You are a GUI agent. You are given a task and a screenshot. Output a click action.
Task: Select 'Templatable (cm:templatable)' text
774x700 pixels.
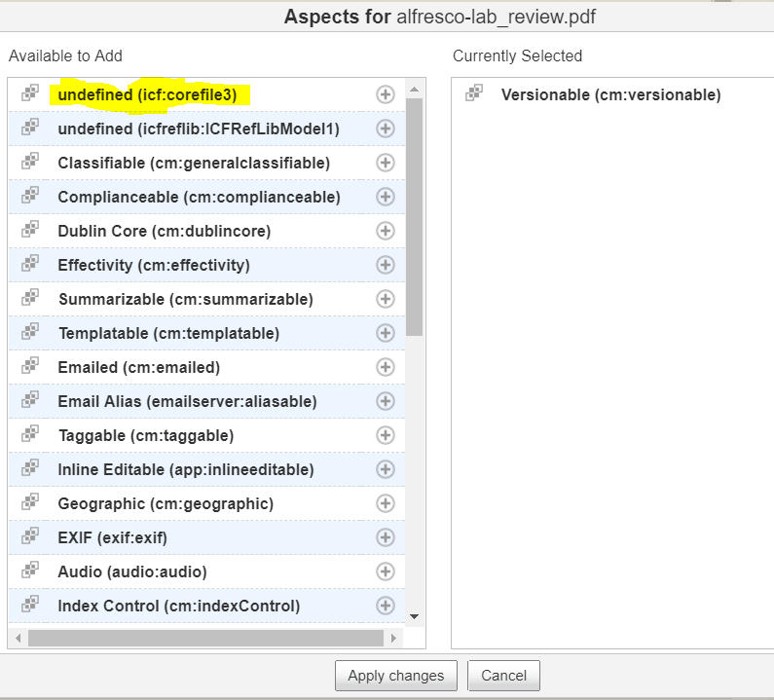pyautogui.click(x=168, y=333)
